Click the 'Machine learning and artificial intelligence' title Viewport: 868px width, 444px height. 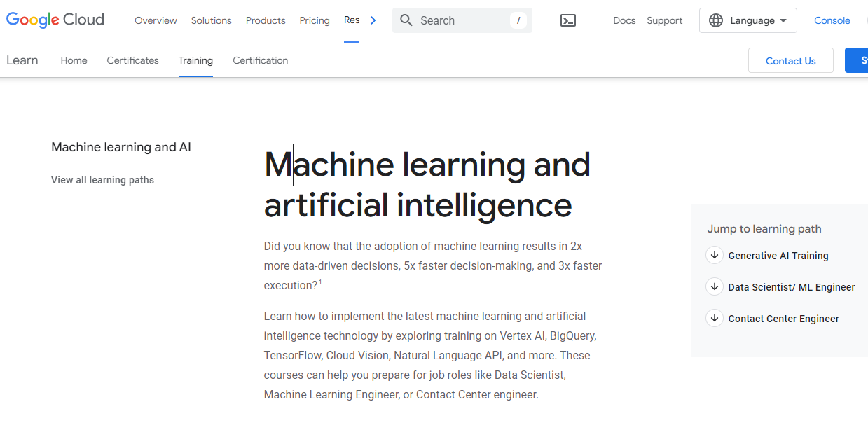pos(427,185)
